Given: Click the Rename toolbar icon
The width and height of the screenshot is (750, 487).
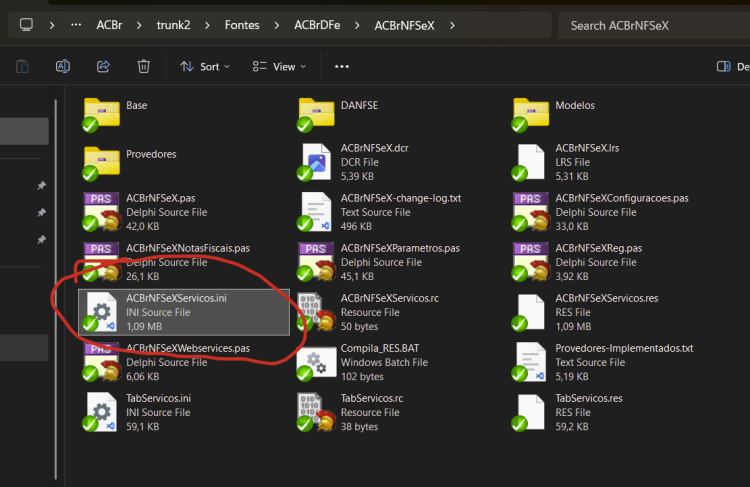Looking at the screenshot, I should (x=63, y=66).
